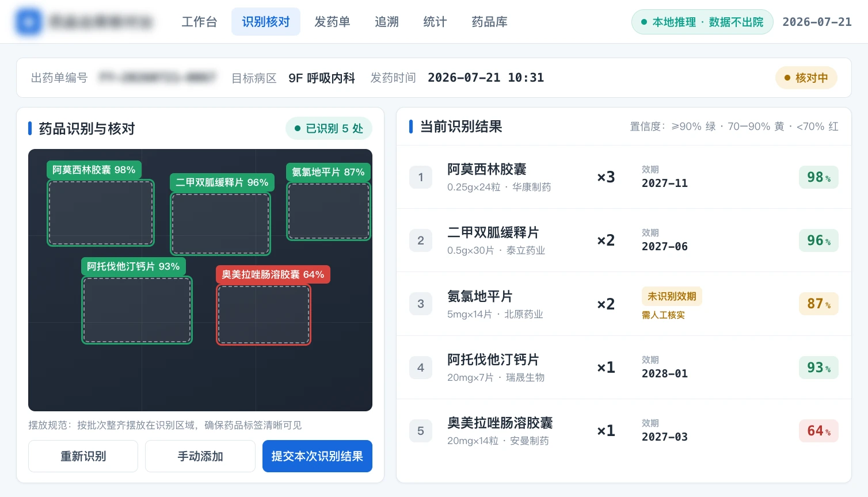
Task: Click the 阿莫西林胶囊 result row name
Action: [x=487, y=169]
